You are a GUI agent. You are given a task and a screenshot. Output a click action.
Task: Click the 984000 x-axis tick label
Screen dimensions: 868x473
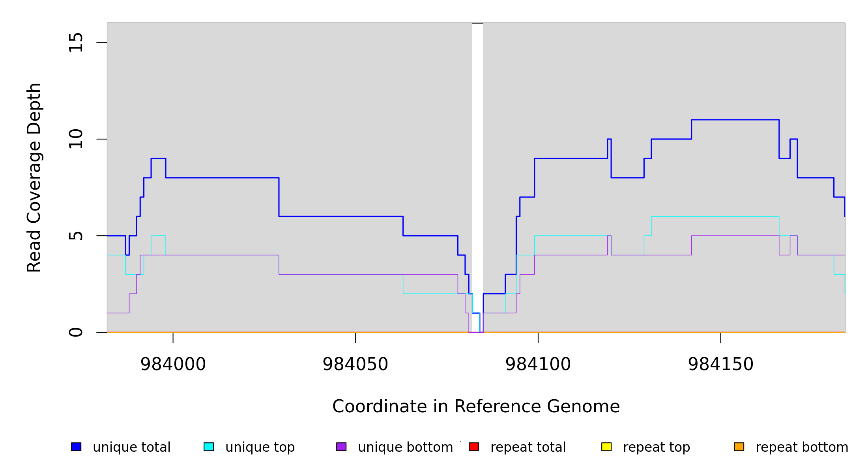[x=173, y=364]
